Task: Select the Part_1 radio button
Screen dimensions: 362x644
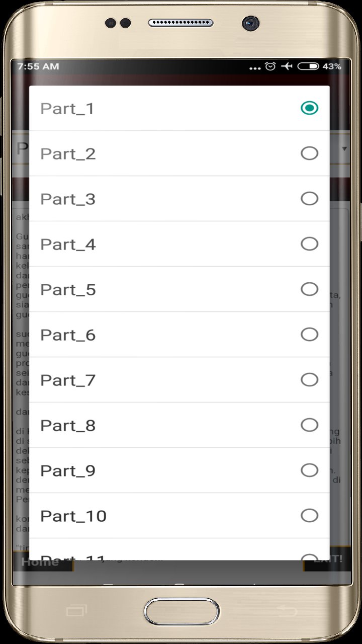Action: point(309,108)
